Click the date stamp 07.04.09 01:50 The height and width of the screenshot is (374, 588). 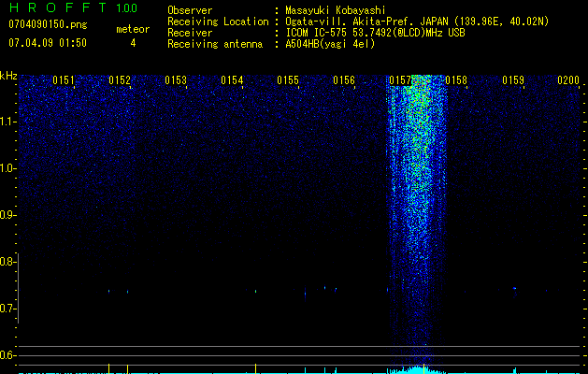pos(48,43)
